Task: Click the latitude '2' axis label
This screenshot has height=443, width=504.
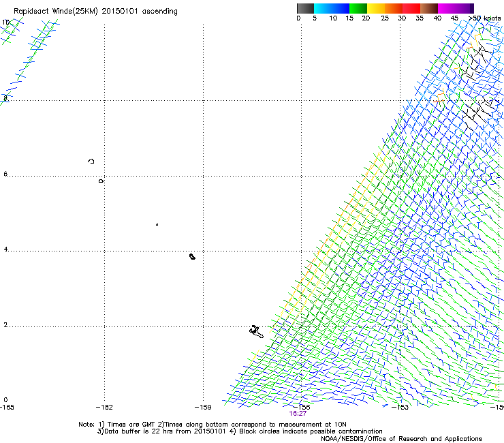Action: pyautogui.click(x=5, y=324)
